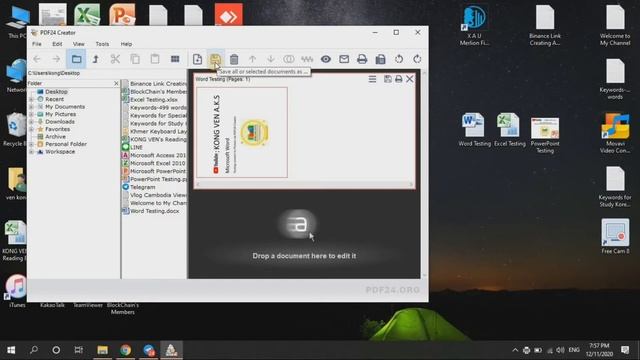Select Desktop in the folder tree

tap(56, 92)
